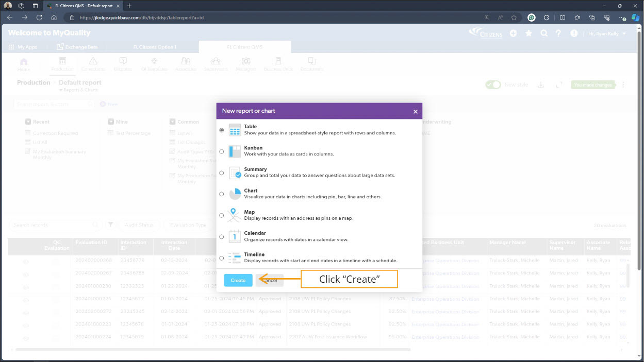Open a new browser tab
This screenshot has height=362, width=644.
129,6
